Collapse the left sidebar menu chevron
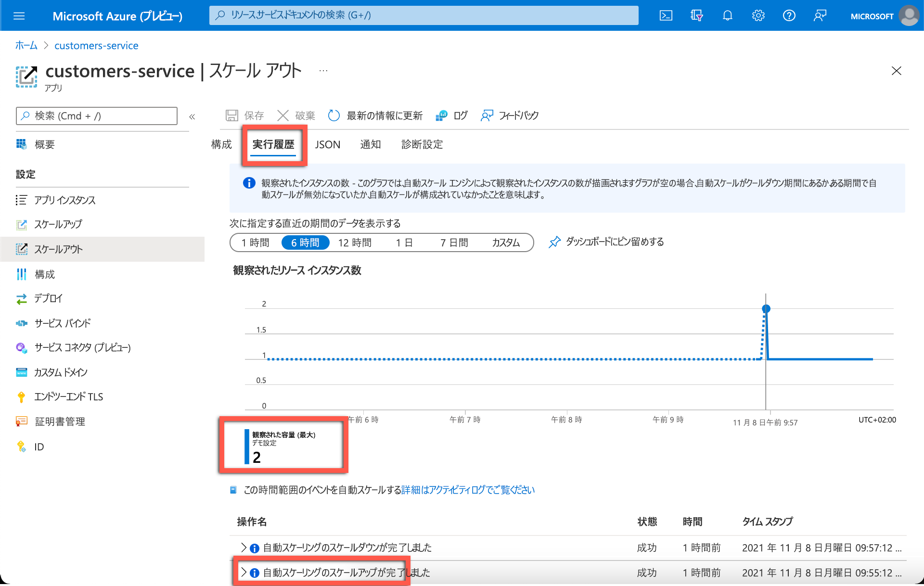 pos(192,116)
